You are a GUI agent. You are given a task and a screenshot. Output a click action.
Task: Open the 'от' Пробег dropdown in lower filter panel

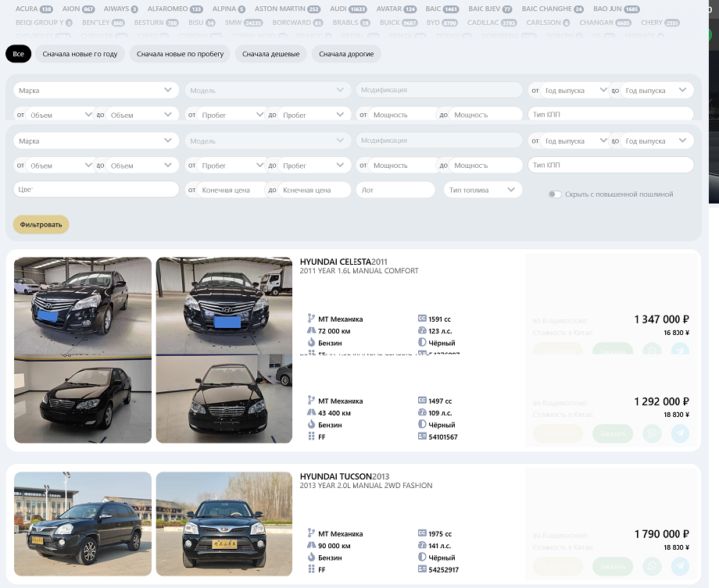pyautogui.click(x=231, y=166)
